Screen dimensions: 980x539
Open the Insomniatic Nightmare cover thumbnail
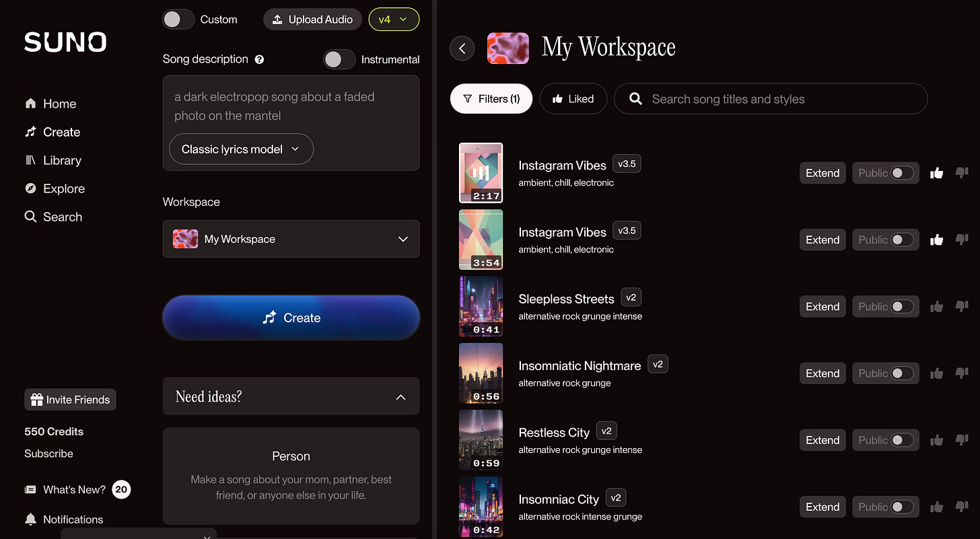[x=481, y=373]
